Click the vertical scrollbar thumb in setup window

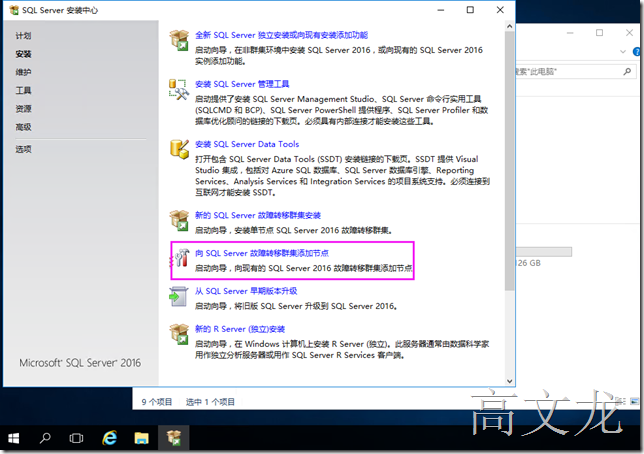(x=509, y=161)
